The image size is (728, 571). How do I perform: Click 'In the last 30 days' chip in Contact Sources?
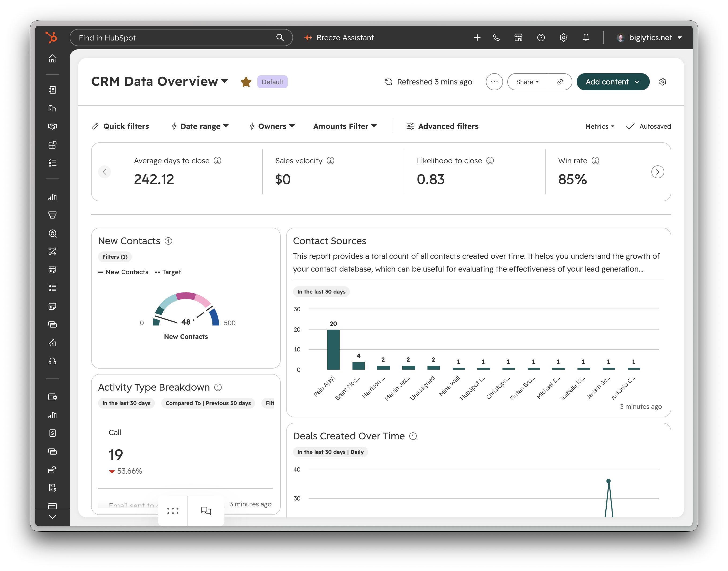321,291
